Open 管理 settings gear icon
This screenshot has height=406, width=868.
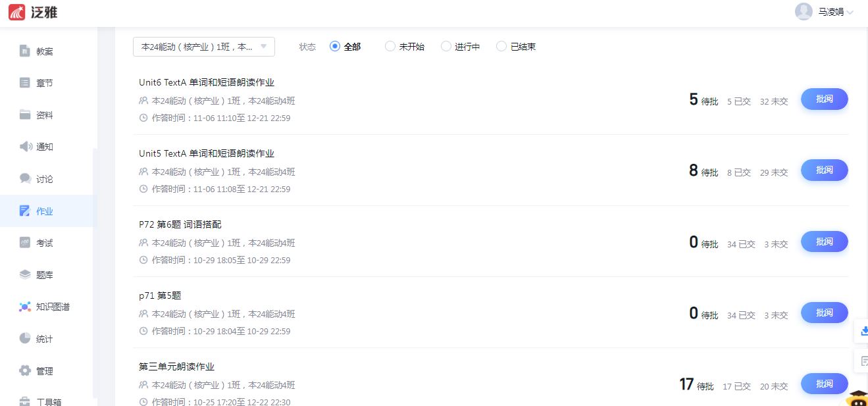pos(25,371)
